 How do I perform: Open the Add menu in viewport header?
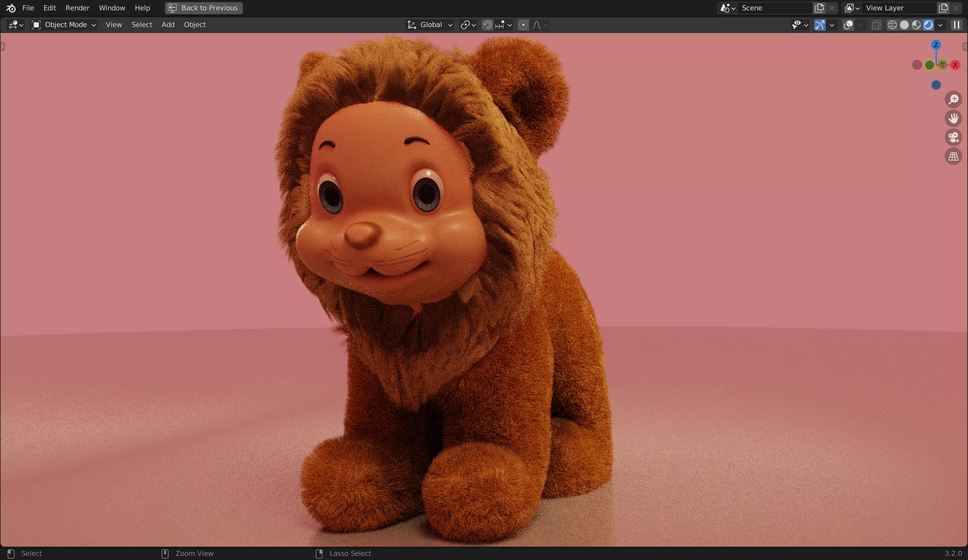pyautogui.click(x=168, y=25)
